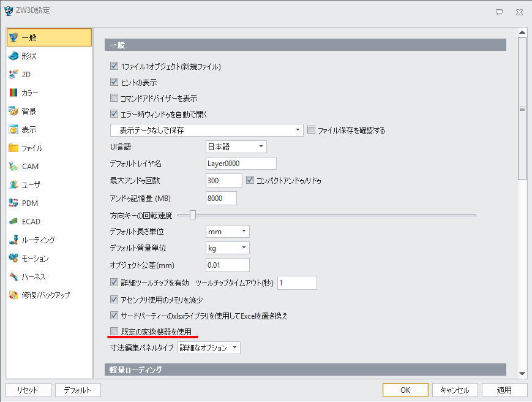Image resolution: width=532 pixels, height=402 pixels.
Task: Click the 適用 apply button
Action: (503, 390)
